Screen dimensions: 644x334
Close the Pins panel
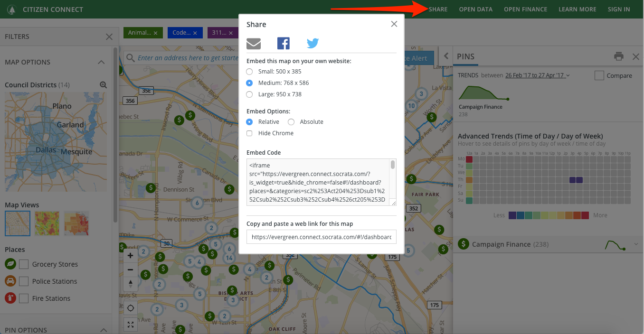tap(636, 56)
